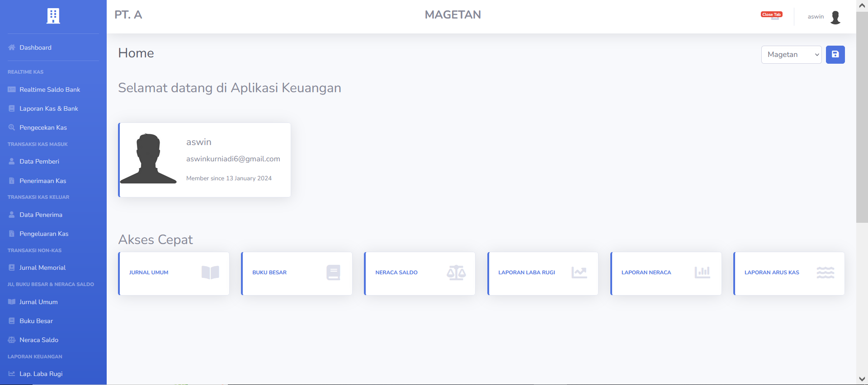Click the Data Penerima person icon
Viewport: 868px width, 385px height.
12,215
